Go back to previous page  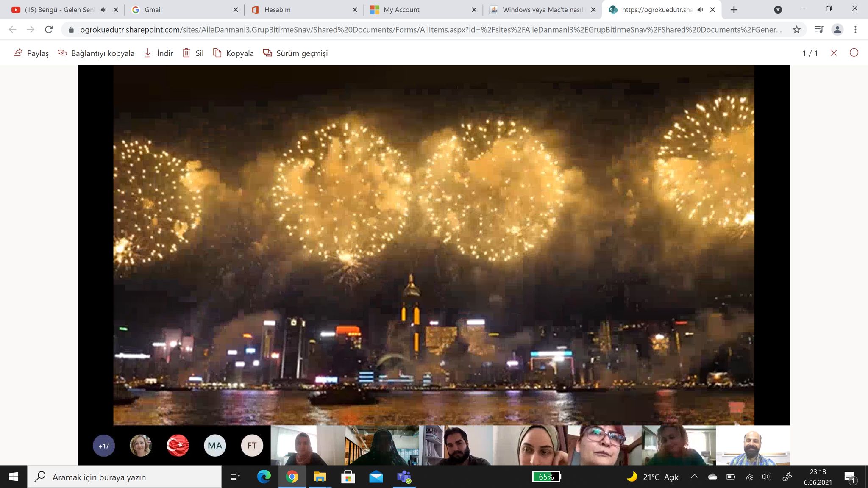(12, 30)
